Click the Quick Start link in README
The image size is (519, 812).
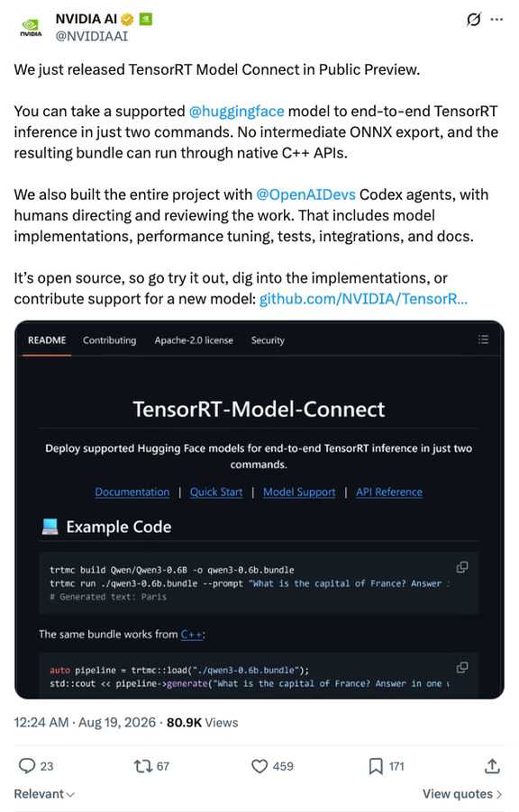[216, 492]
